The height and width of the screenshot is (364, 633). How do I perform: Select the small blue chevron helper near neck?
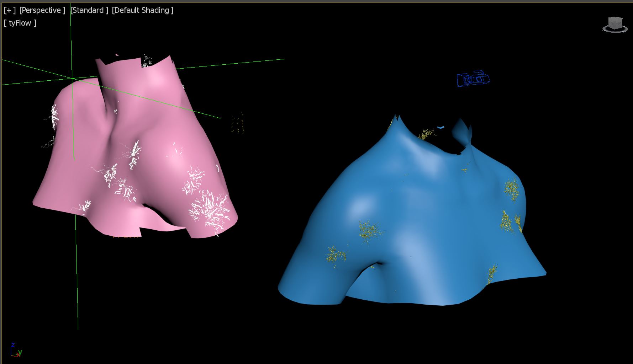pos(441,127)
